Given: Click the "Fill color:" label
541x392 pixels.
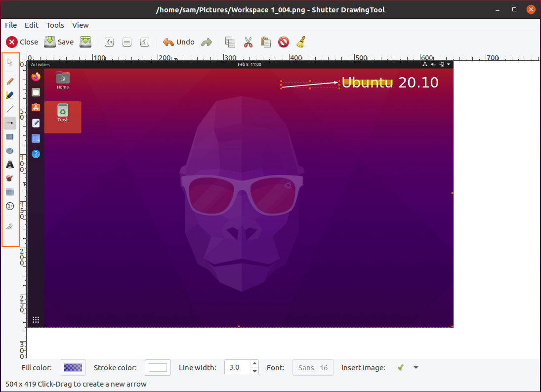Looking at the screenshot, I should coord(37,368).
